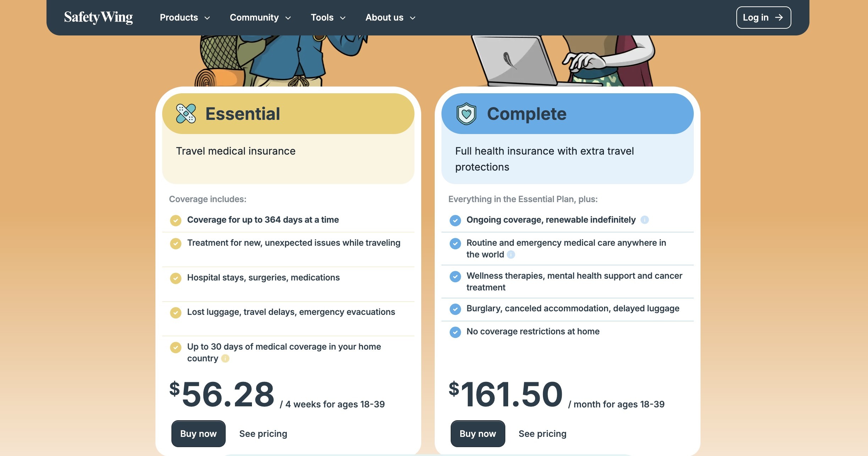
Task: Click the $56.28 Essential price
Action: [222, 394]
